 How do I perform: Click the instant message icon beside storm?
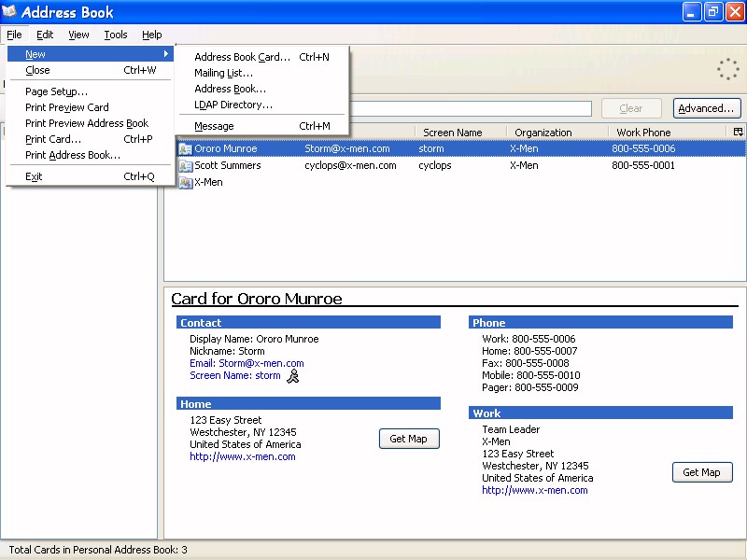click(293, 376)
